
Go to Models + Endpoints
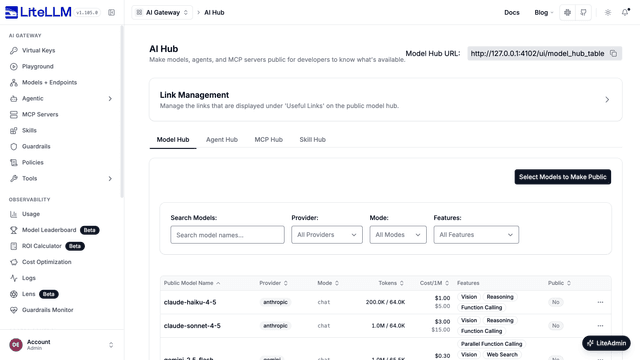point(49,82)
